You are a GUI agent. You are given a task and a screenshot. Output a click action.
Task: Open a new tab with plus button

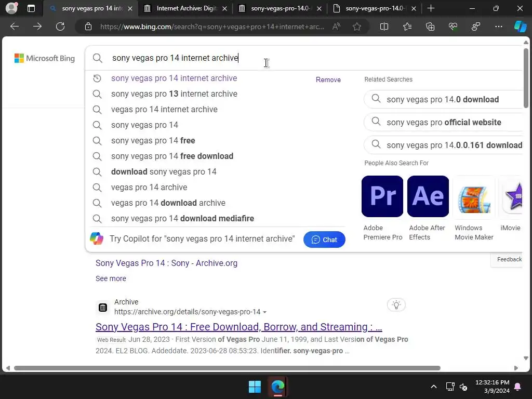pyautogui.click(x=431, y=8)
